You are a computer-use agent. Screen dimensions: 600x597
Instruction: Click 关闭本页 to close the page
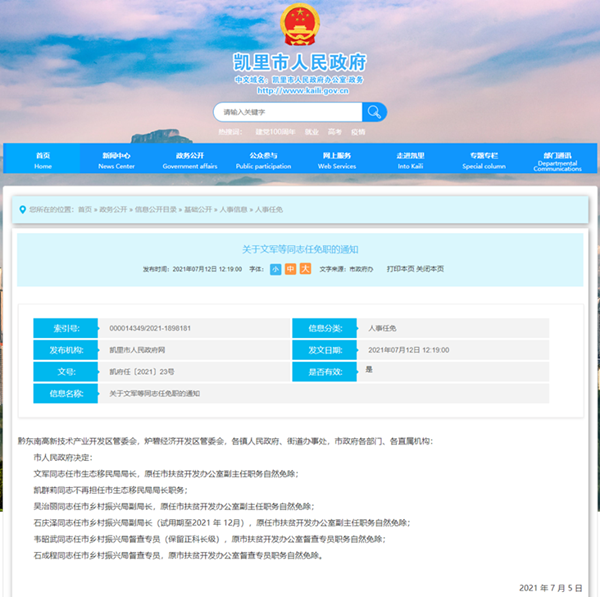430,269
